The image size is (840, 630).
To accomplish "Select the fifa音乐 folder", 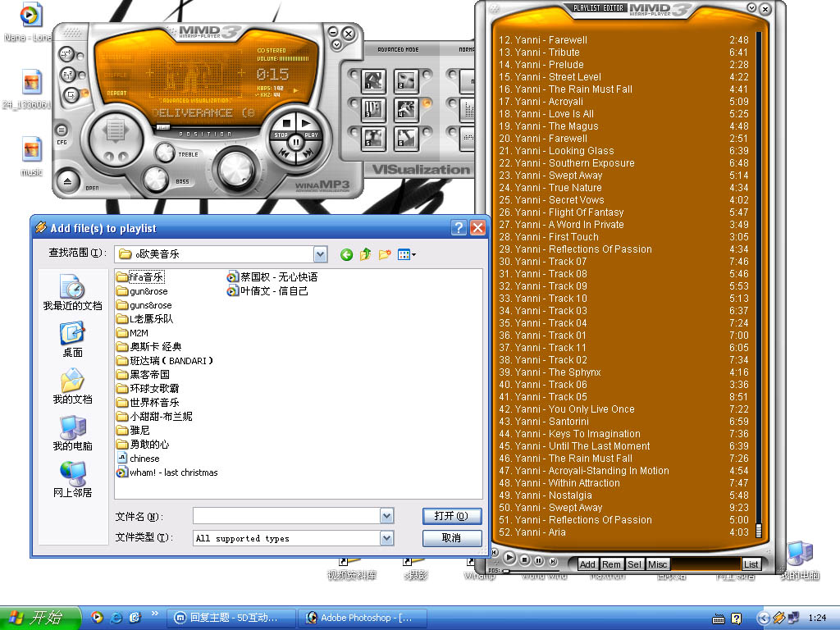I will [140, 277].
